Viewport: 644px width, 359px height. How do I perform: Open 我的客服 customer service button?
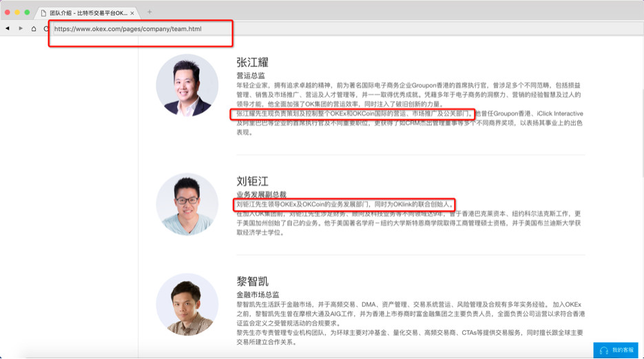[616, 350]
